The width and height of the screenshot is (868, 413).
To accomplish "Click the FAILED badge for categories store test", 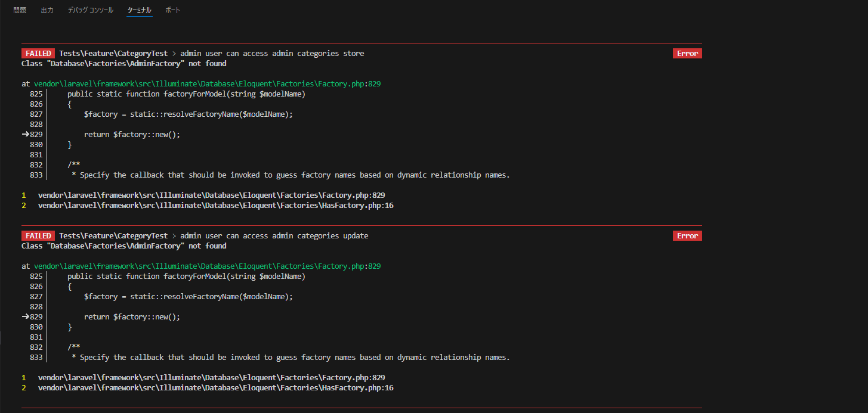I will click(38, 54).
